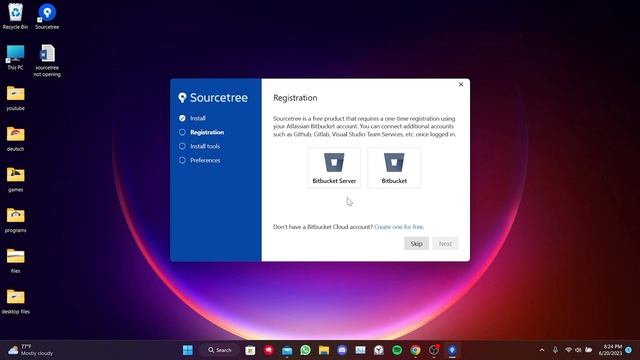
Task: Click the completed Install step checkmark
Action: click(x=182, y=118)
